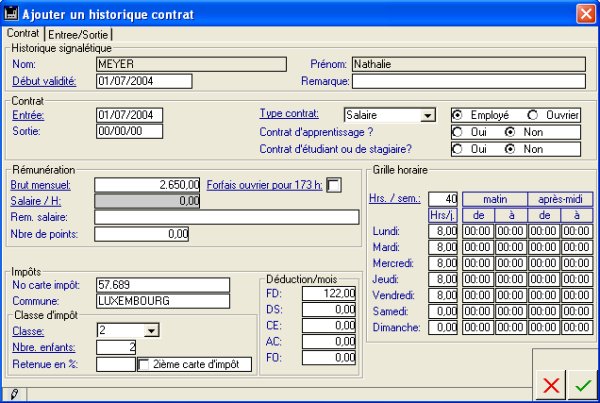Viewport: 600px width, 403px height.
Task: Click Lundi hours per day field
Action: 443,231
